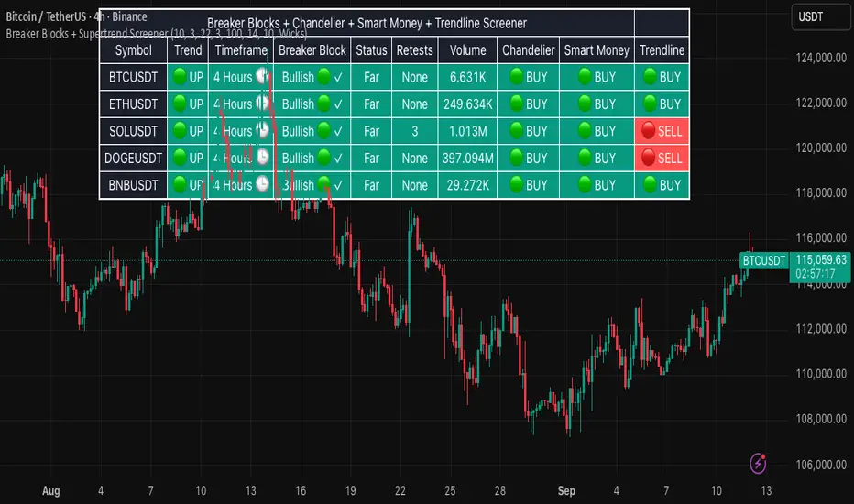
Task: Click the Breaker Block column header
Action: coord(312,50)
